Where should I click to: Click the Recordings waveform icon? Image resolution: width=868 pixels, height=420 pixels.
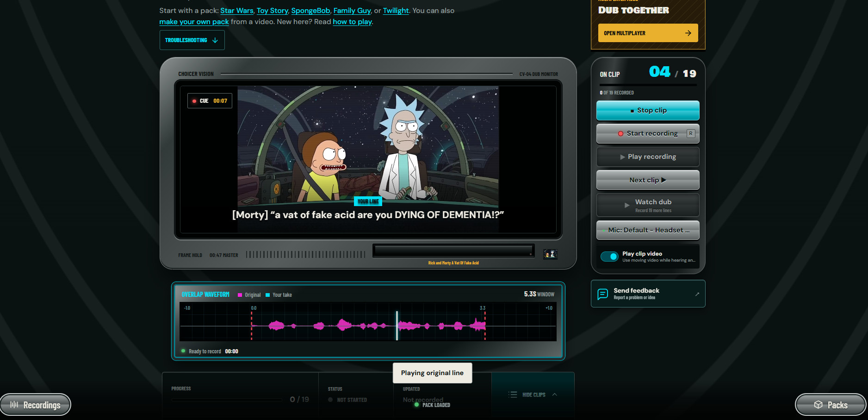point(14,405)
